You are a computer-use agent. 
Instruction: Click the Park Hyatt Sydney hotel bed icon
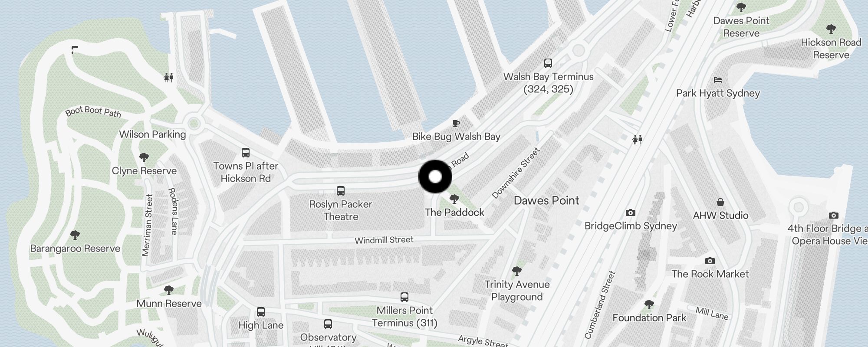click(718, 80)
